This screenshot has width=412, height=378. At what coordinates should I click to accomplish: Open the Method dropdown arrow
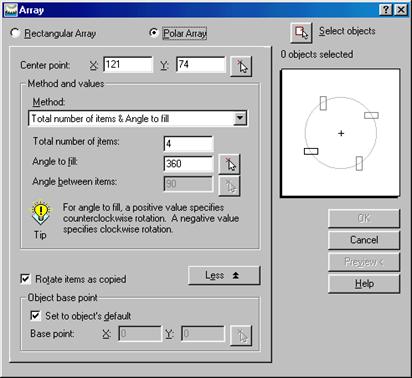point(240,118)
